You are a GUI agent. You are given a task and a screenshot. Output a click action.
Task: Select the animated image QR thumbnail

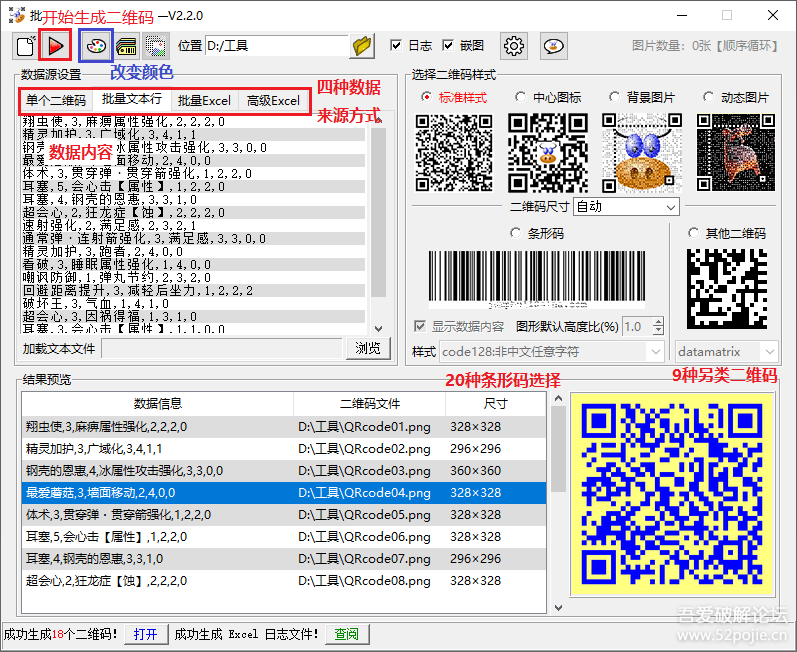[736, 152]
